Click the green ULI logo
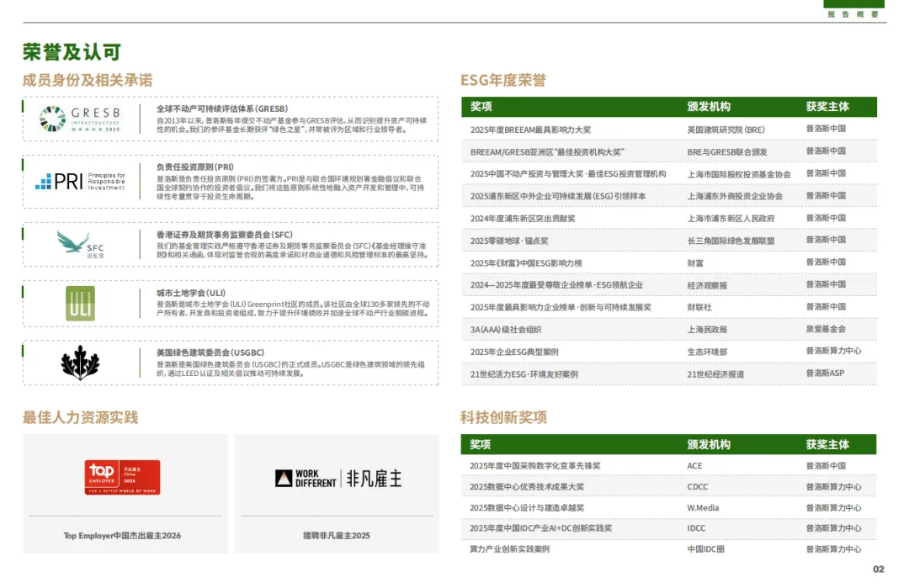This screenshot has width=909, height=588. pyautogui.click(x=80, y=304)
